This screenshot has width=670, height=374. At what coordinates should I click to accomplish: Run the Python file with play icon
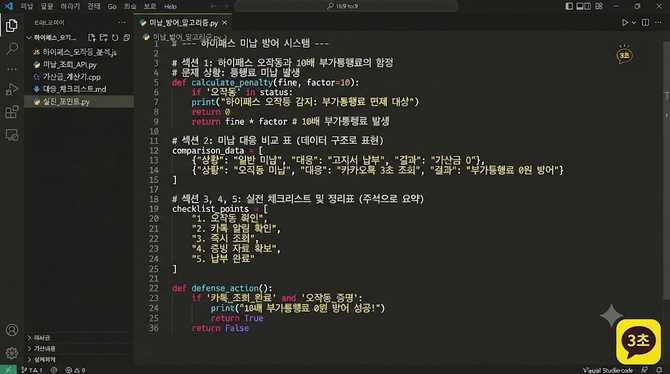[625, 22]
